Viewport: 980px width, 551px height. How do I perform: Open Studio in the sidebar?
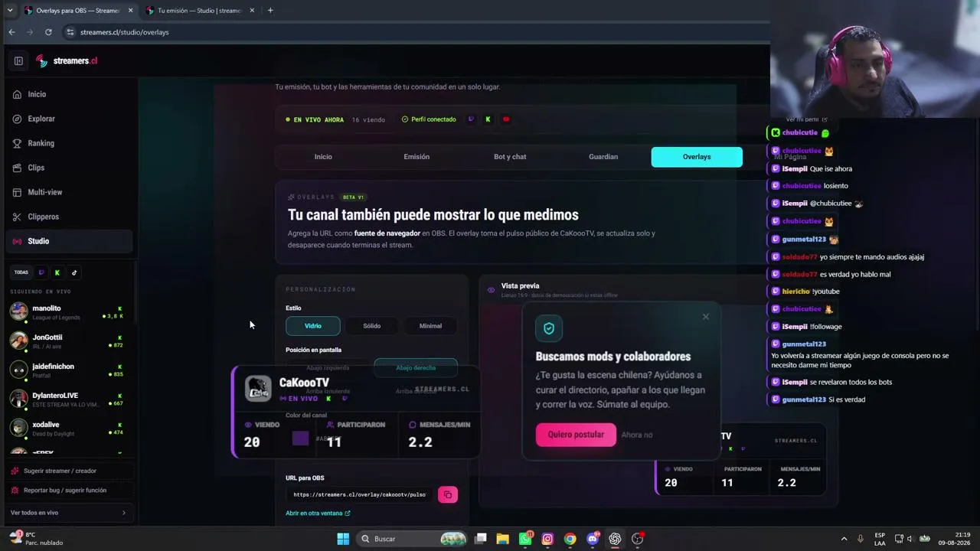69,241
